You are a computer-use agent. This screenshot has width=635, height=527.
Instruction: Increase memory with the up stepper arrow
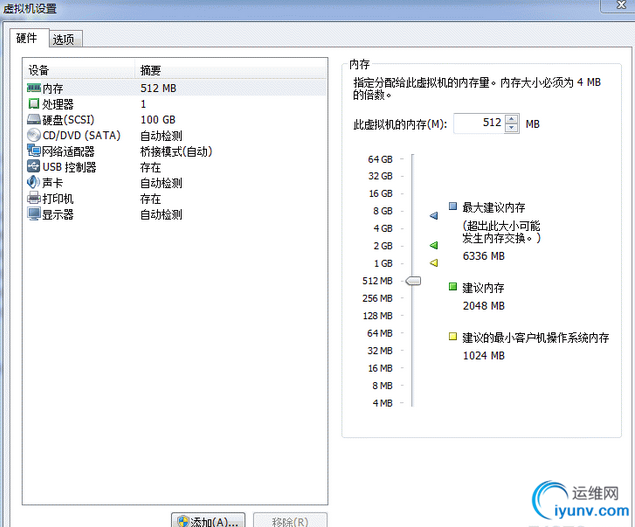512,119
